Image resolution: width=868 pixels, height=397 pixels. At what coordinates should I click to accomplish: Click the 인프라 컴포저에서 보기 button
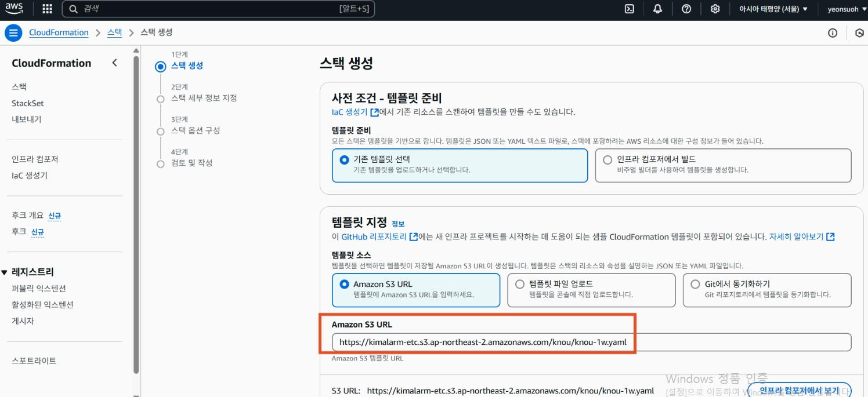[799, 390]
